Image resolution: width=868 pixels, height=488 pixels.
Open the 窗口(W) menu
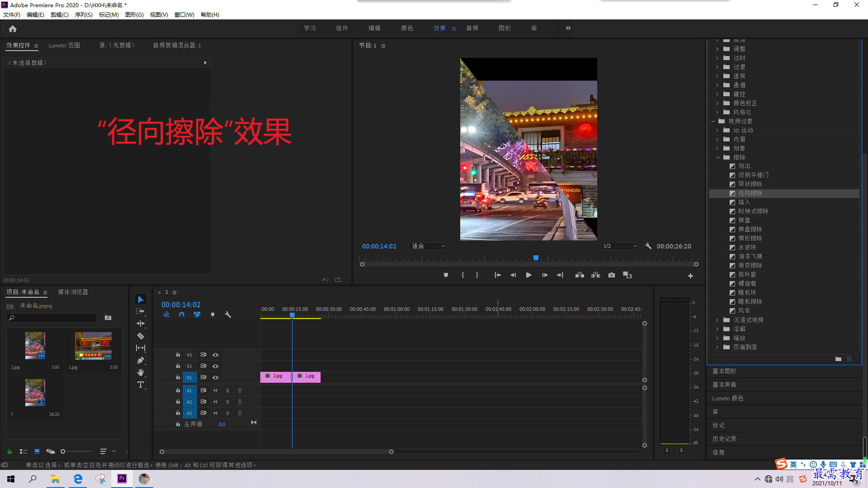pyautogui.click(x=184, y=15)
